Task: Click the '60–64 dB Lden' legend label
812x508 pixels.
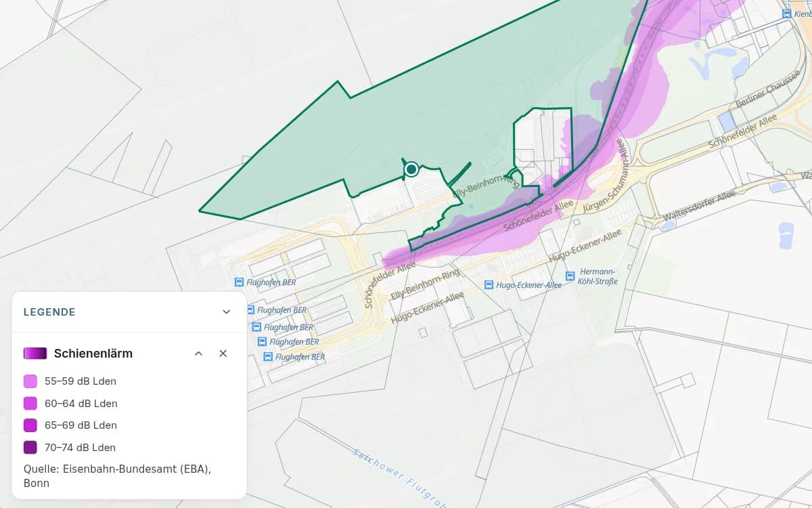Action: [81, 404]
